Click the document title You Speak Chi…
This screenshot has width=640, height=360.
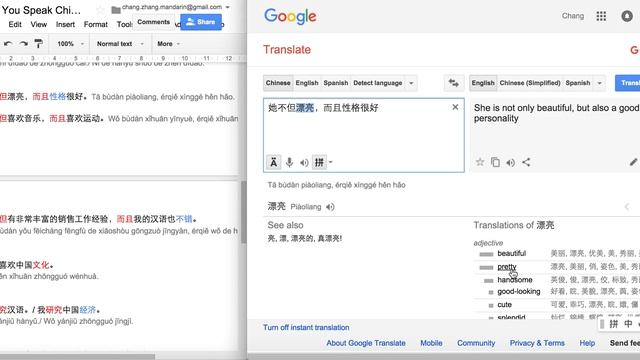[41, 10]
